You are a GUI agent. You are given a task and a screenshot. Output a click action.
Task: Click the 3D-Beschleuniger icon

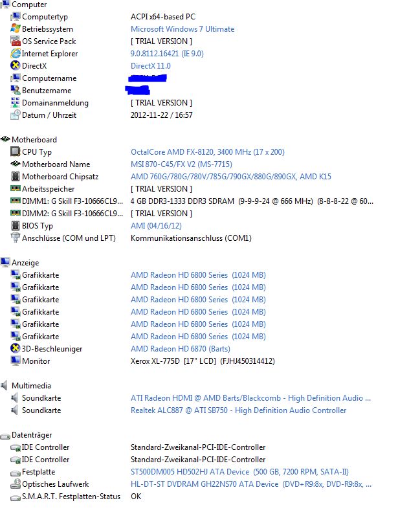coord(15,348)
